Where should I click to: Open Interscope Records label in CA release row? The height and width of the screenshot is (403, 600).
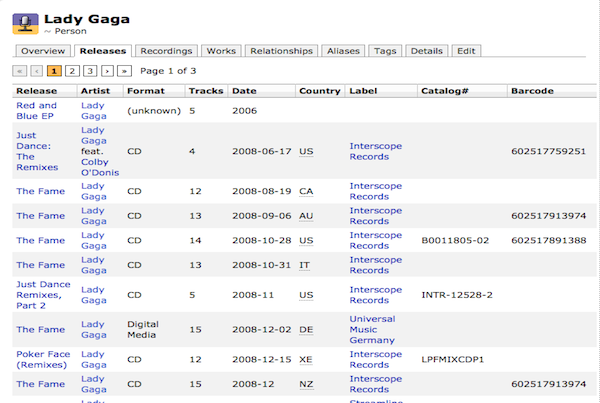(x=376, y=191)
